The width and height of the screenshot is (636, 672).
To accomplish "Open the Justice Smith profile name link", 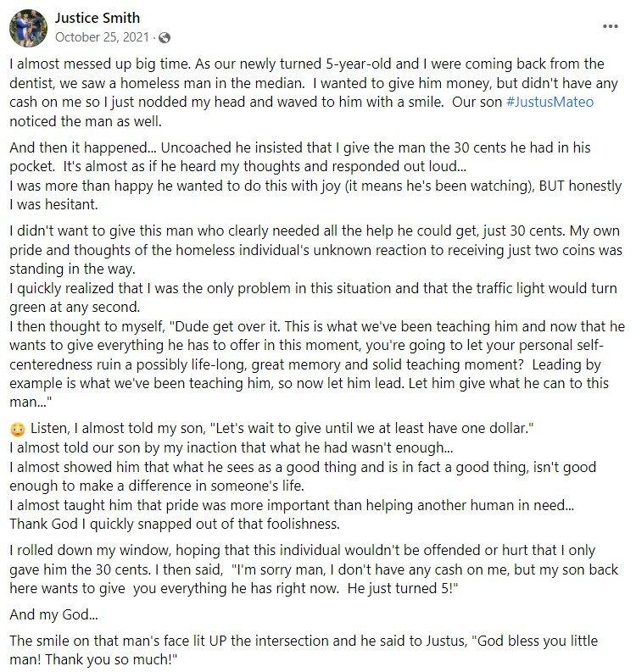I will pos(98,18).
